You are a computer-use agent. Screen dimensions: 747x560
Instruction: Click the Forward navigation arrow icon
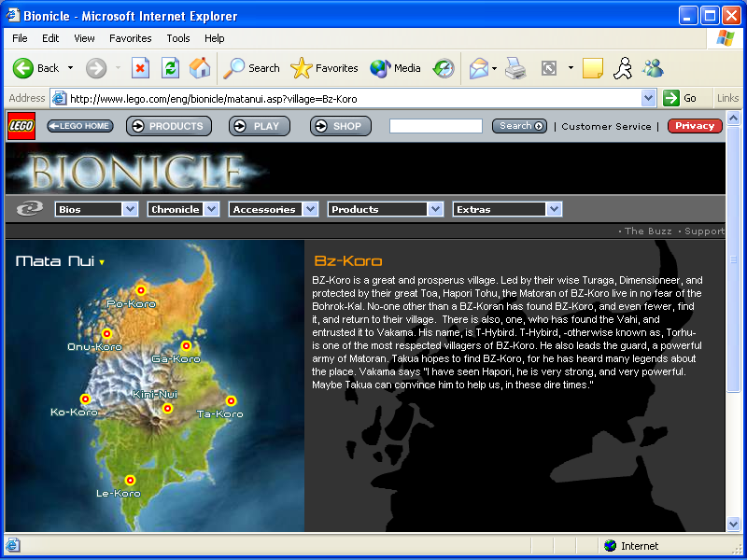tap(96, 68)
